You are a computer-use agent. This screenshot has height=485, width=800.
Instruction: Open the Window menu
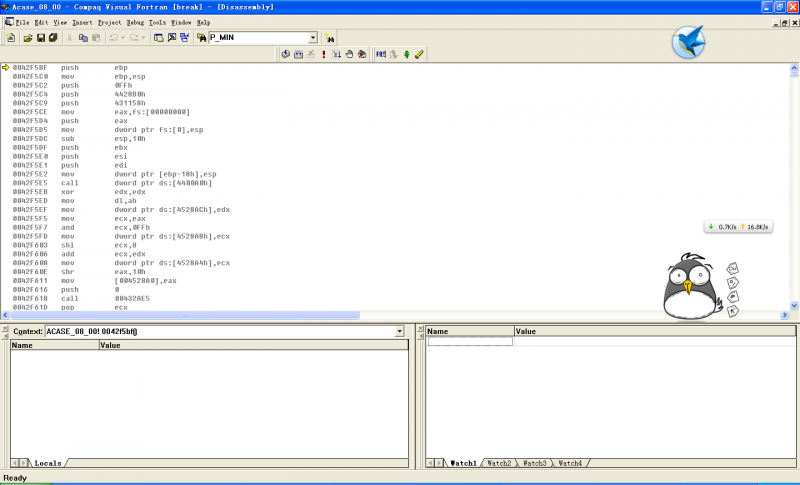click(181, 22)
